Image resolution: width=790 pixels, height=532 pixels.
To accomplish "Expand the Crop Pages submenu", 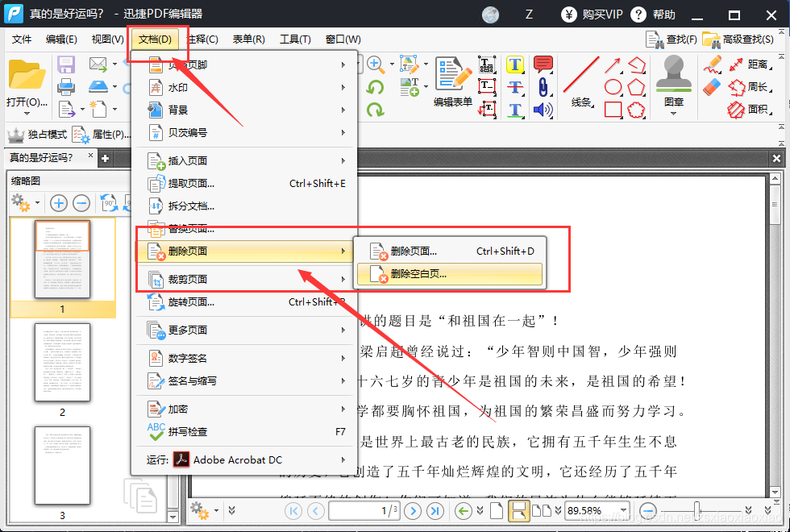I will (x=243, y=279).
